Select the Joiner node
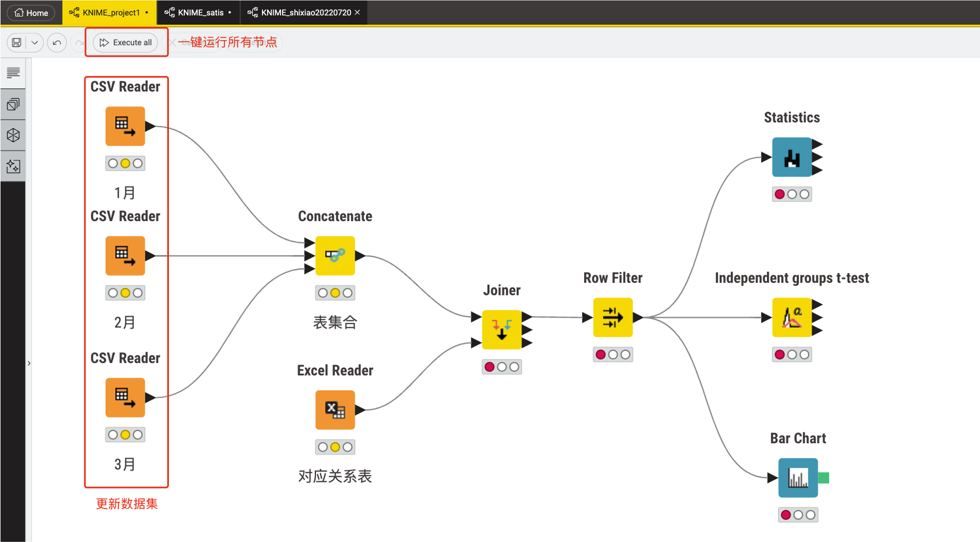 tap(502, 329)
